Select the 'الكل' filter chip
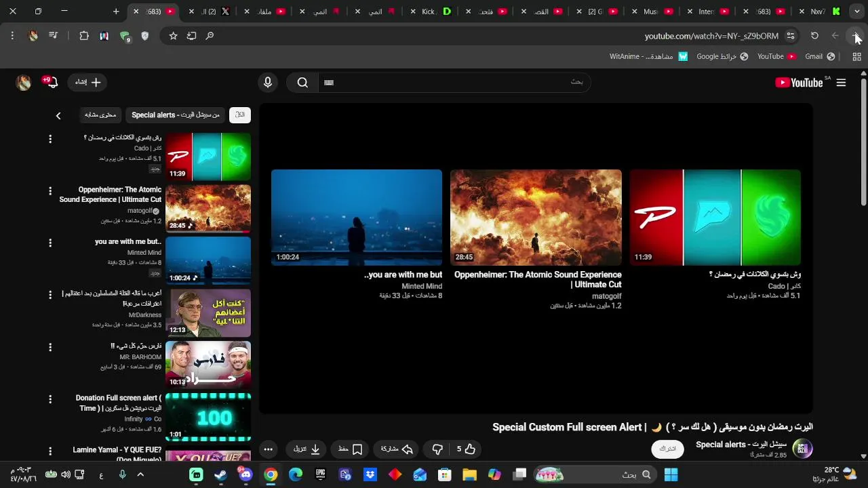 coord(240,115)
